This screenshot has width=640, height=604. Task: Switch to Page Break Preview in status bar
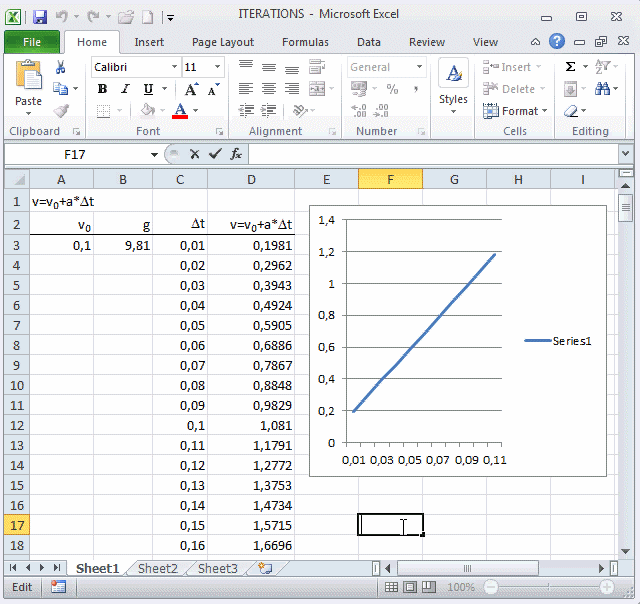pyautogui.click(x=429, y=587)
